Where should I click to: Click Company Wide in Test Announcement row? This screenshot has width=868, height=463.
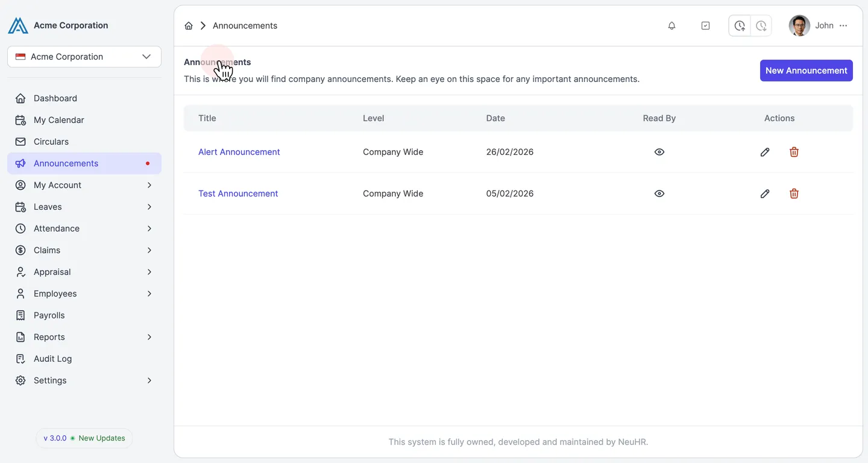393,194
